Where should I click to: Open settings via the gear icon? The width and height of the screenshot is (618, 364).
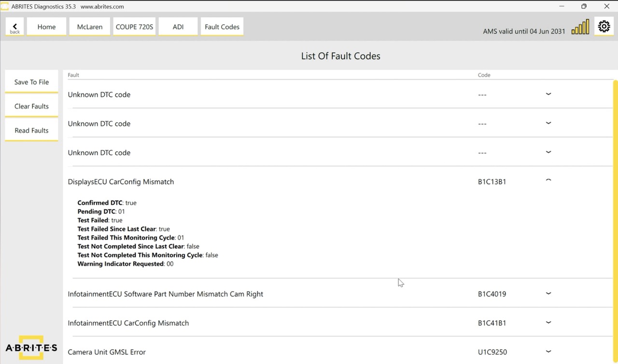(x=604, y=27)
